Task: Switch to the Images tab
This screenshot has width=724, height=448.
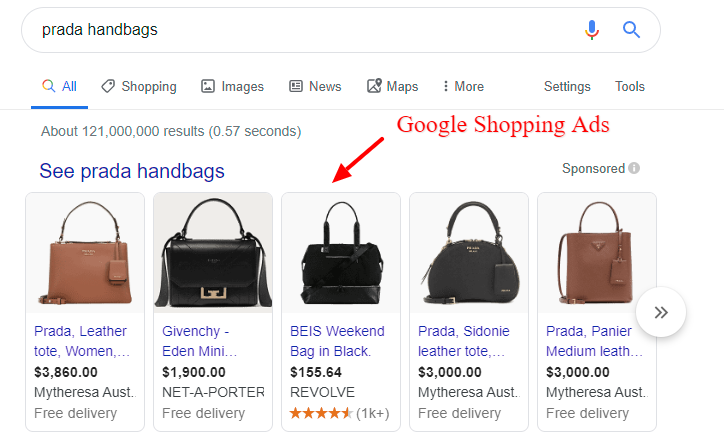Action: click(232, 86)
